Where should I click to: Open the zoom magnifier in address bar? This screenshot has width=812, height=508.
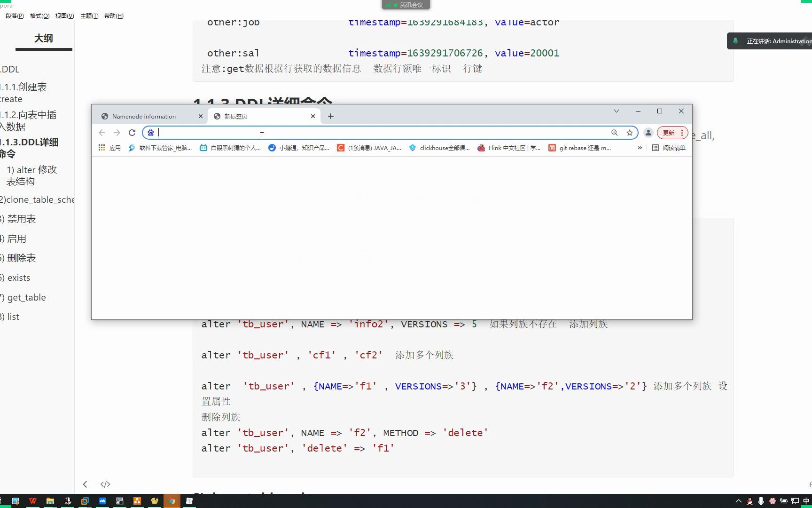coord(615,133)
